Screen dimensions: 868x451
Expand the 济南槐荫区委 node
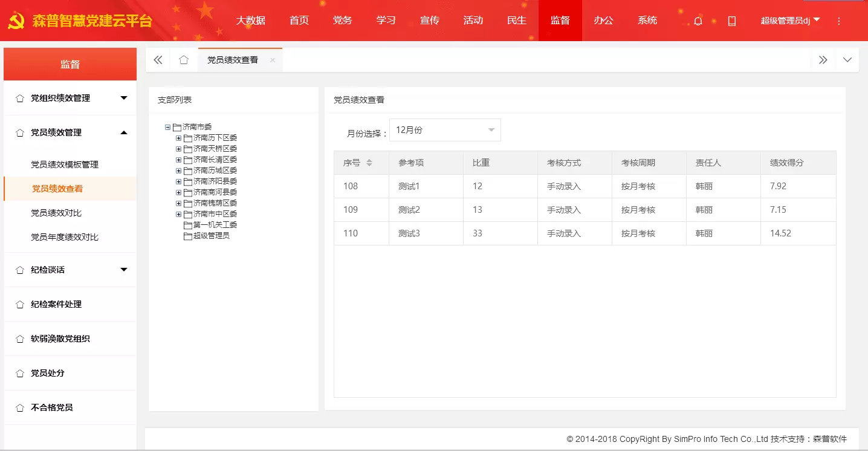click(x=178, y=204)
